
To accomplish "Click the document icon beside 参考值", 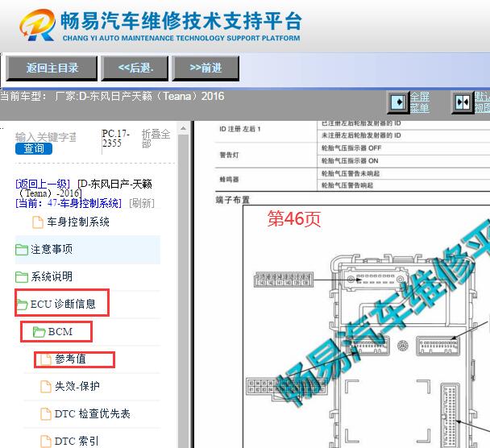I will point(46,359).
